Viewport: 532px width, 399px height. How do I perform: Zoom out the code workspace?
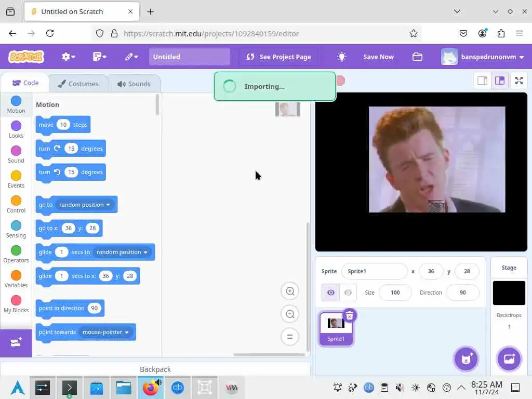click(290, 314)
